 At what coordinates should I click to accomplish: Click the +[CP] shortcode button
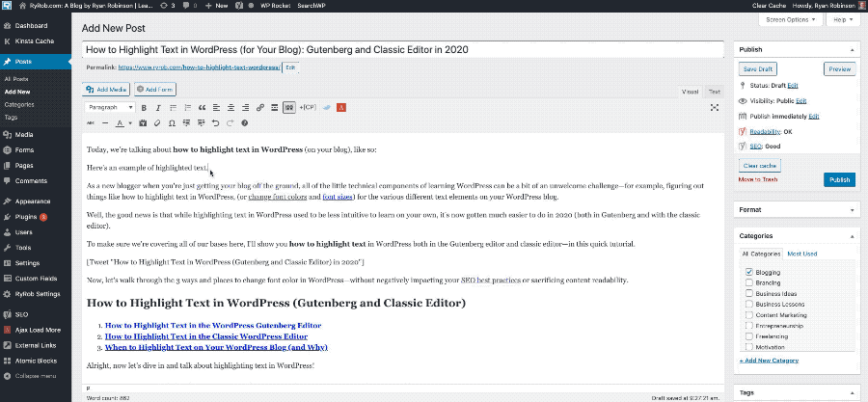click(308, 108)
